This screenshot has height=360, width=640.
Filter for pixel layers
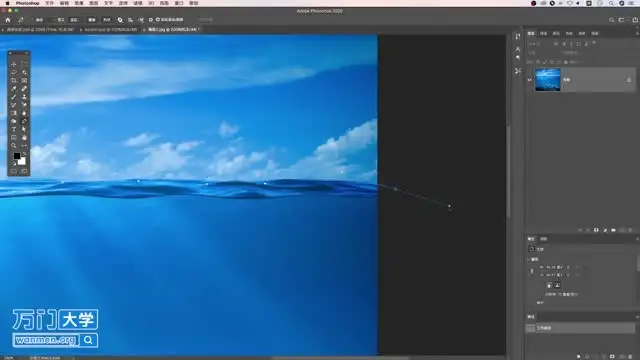[x=556, y=44]
